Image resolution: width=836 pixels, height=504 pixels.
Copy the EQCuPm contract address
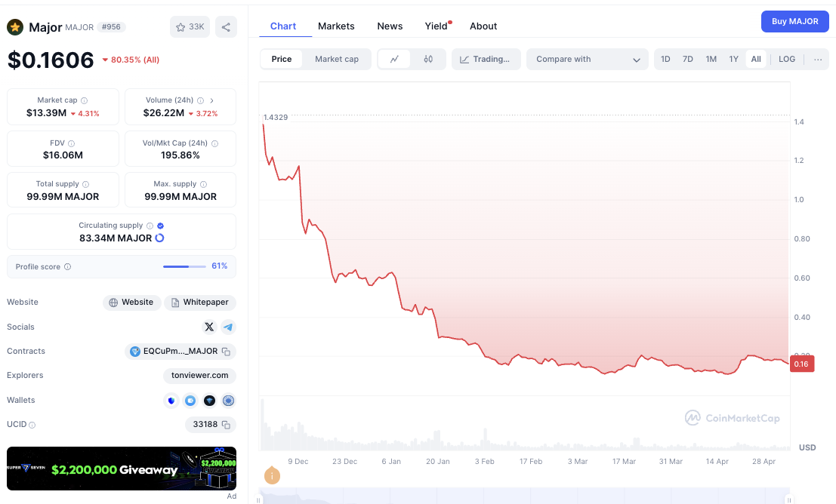tap(226, 352)
